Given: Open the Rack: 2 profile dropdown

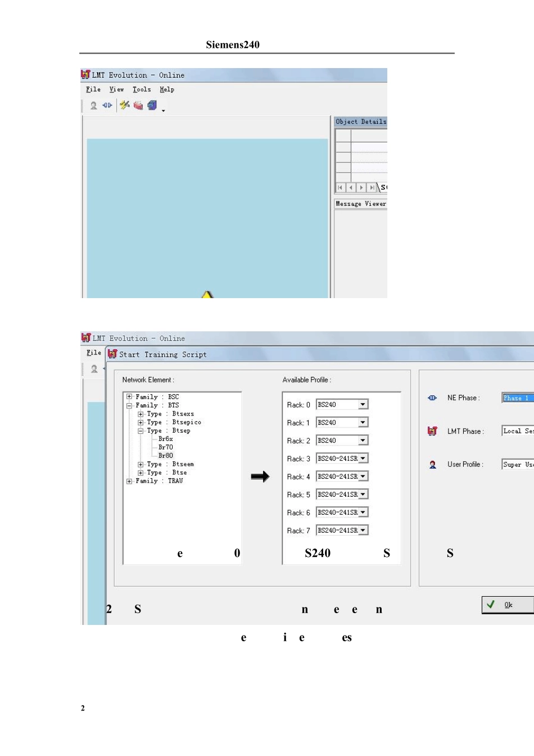Looking at the screenshot, I should point(363,440).
